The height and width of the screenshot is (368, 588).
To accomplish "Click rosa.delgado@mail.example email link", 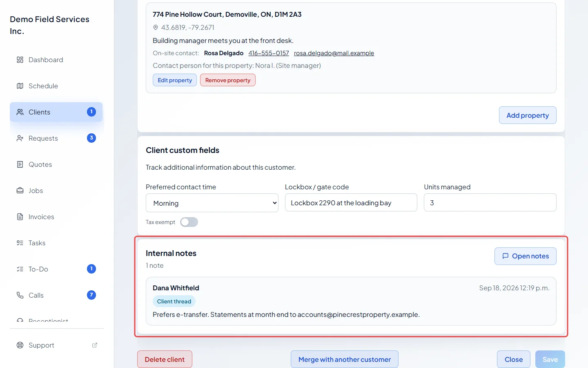I will click(334, 53).
